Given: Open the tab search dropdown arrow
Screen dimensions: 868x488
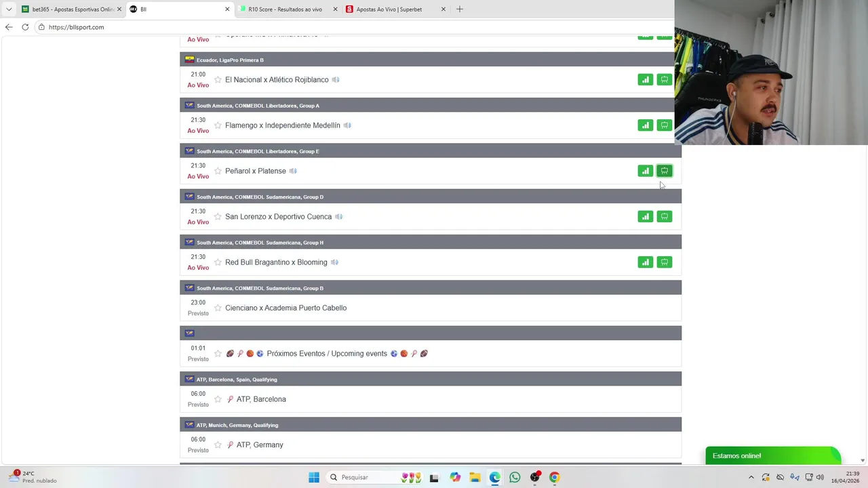Looking at the screenshot, I should click(x=9, y=9).
